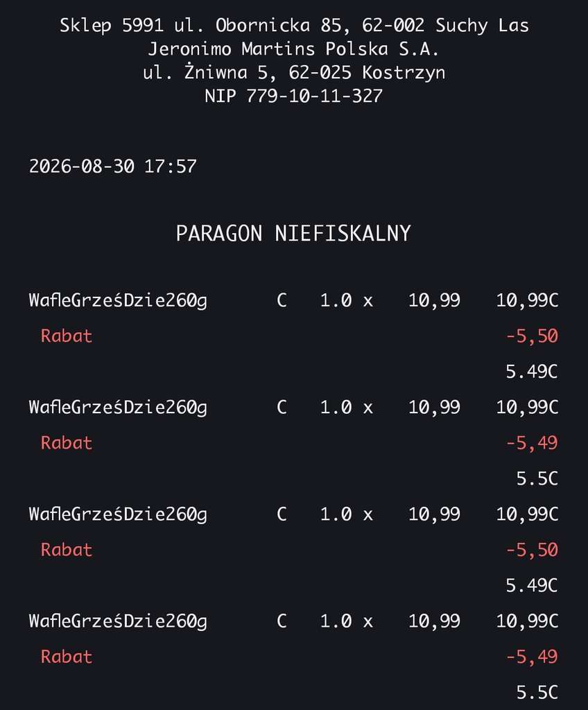Click the first subtotal 5.49C
The width and height of the screenshot is (588, 710).
click(x=532, y=372)
